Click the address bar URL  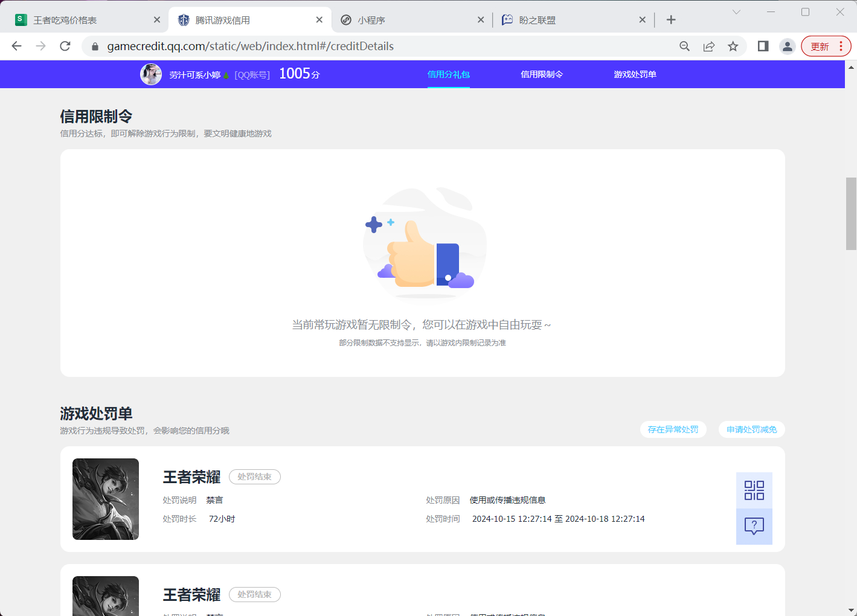pos(251,47)
